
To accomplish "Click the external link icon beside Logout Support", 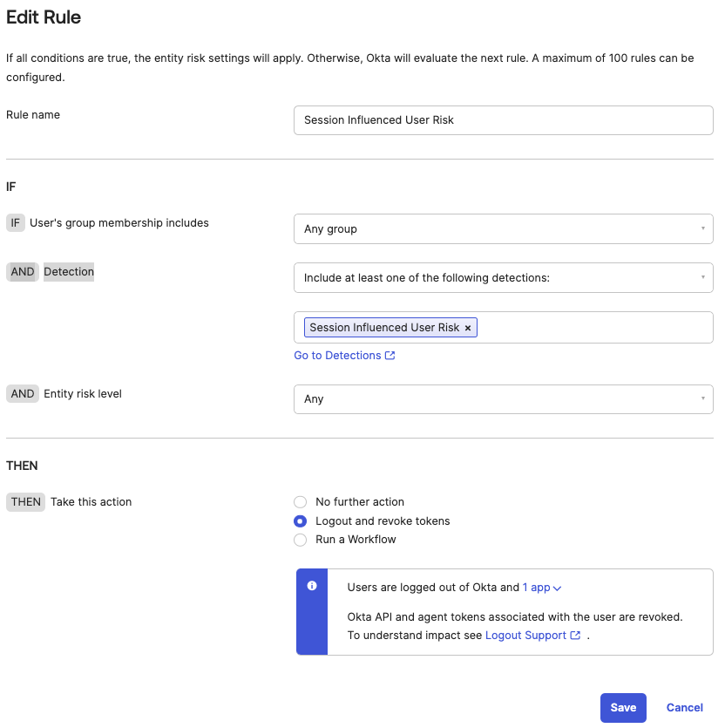I will (575, 636).
